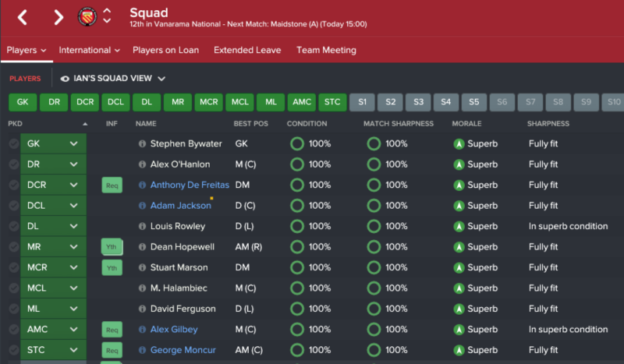The width and height of the screenshot is (624, 364).
Task: Toggle the selection check for the GK row
Action: pos(14,143)
